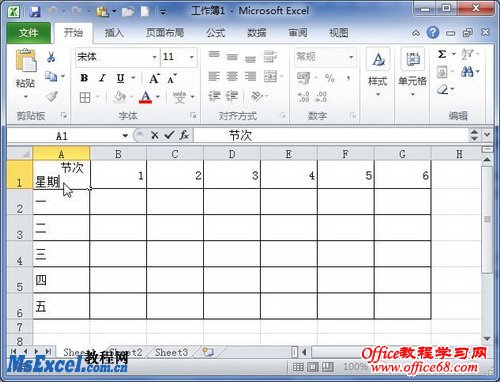Select Page Layout view in status bar
The width and height of the screenshot is (500, 382).
(x=313, y=367)
